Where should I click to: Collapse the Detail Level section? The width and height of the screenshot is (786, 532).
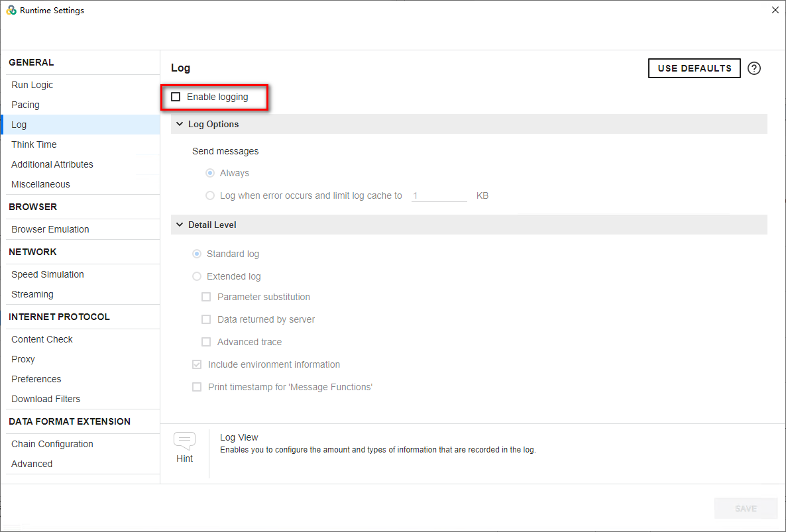[180, 225]
